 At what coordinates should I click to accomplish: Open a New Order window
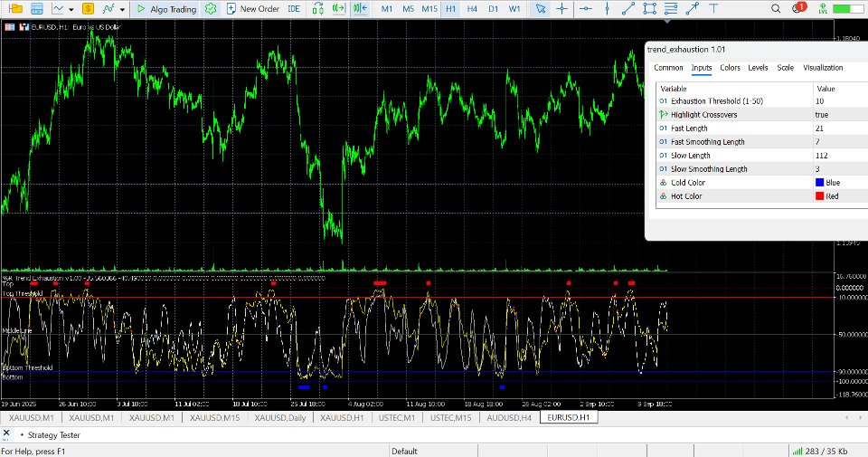(253, 9)
